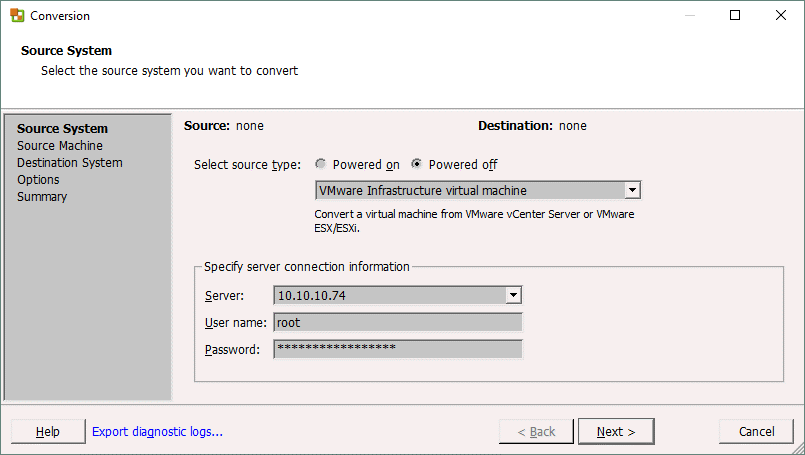Open the Destination System step
This screenshot has width=805, height=455.
[70, 163]
